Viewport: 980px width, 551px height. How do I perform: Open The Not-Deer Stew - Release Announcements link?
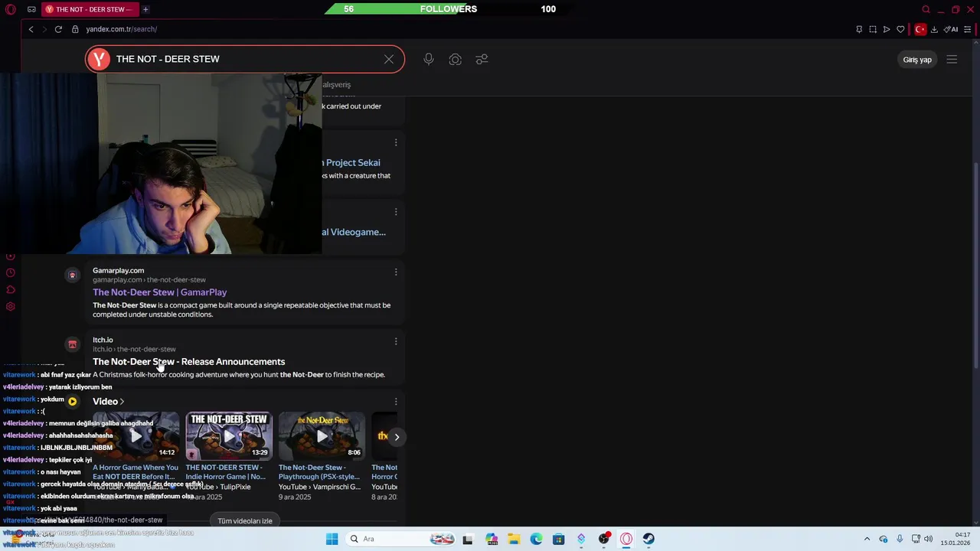point(188,362)
